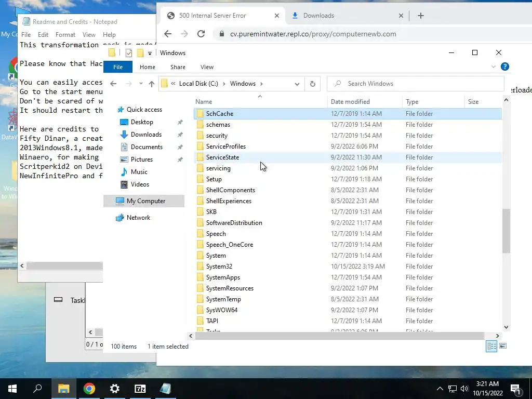Go up one folder level in Explorer

point(151,84)
